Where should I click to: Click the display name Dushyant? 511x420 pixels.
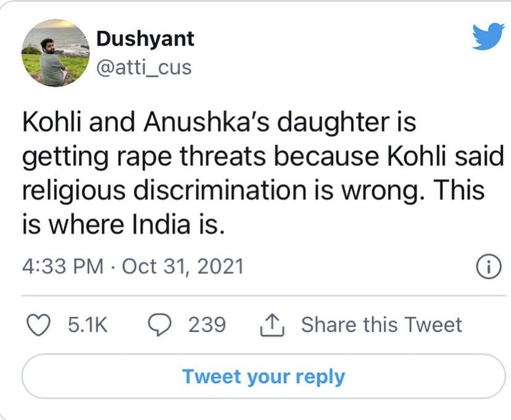point(145,39)
